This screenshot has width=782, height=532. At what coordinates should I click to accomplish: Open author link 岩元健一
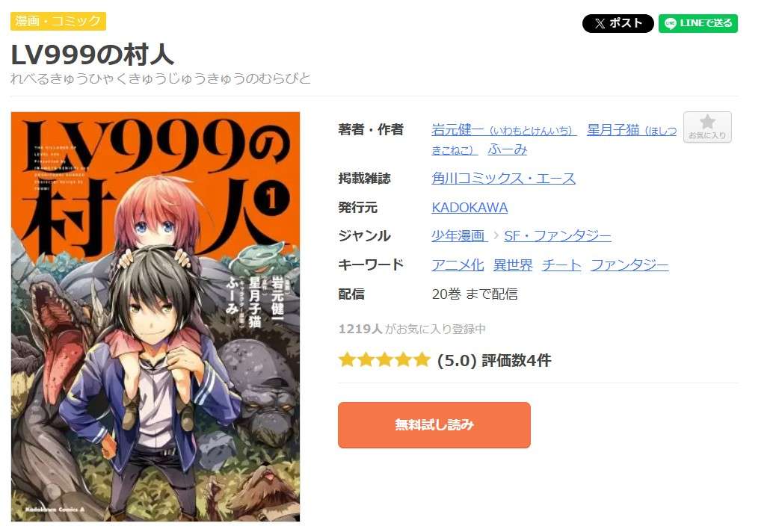pyautogui.click(x=504, y=130)
